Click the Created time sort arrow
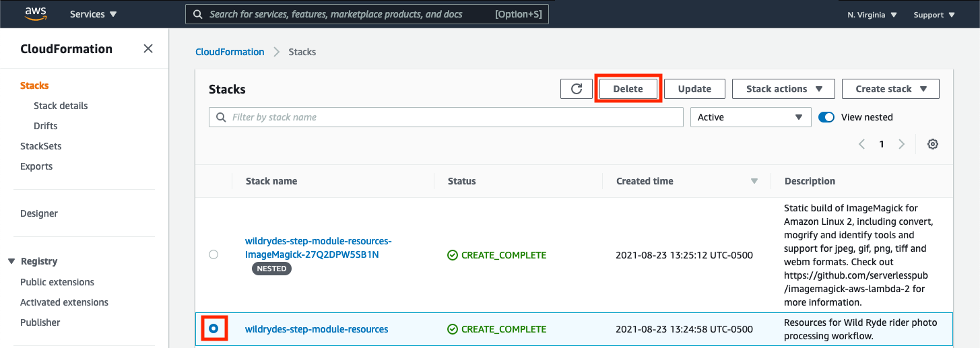This screenshot has width=980, height=348. 754,182
